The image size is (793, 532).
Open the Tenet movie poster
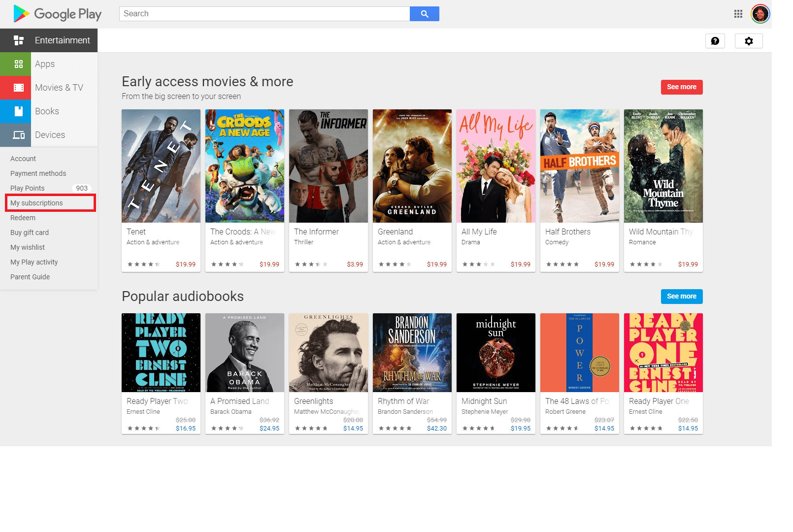(161, 166)
